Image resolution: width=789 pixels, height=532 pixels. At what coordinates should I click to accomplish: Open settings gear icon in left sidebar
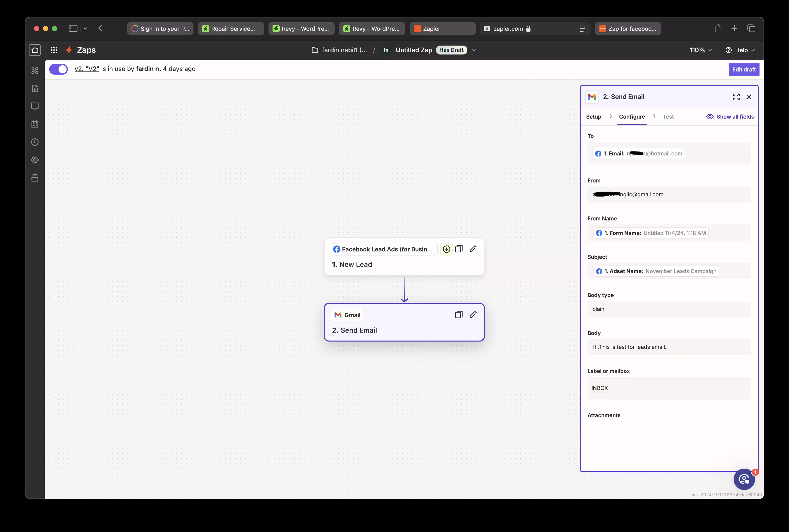[35, 160]
